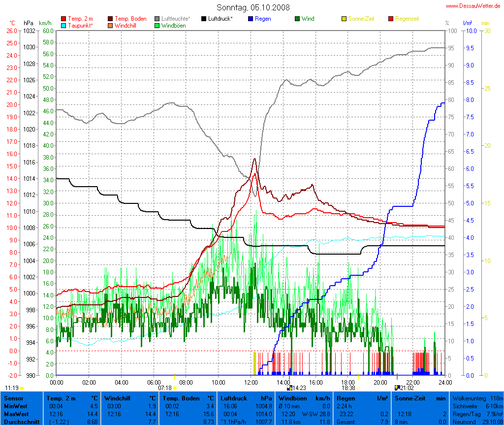The width and height of the screenshot is (504, 425).
Task: Click the orange Windchill legend square
Action: click(x=110, y=25)
